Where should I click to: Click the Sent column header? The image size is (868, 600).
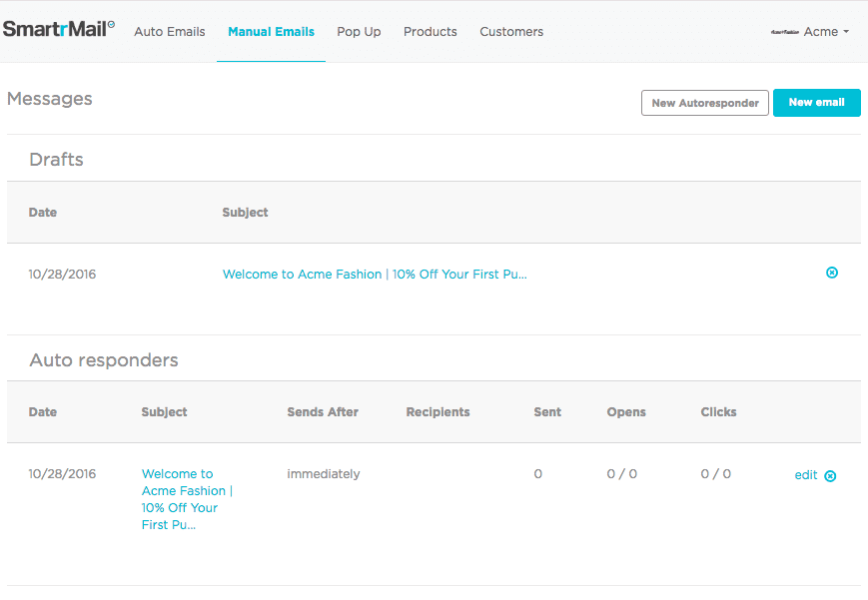click(x=547, y=412)
